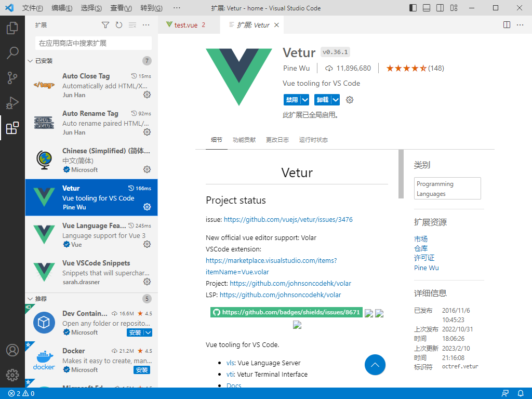Open the 许可证 resource link
This screenshot has width=532, height=399.
click(x=424, y=258)
